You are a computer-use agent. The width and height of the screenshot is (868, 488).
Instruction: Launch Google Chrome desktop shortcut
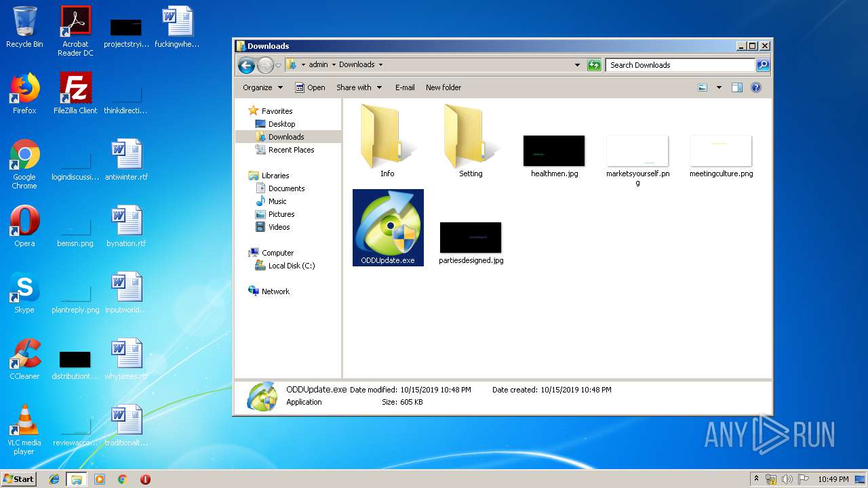click(24, 164)
